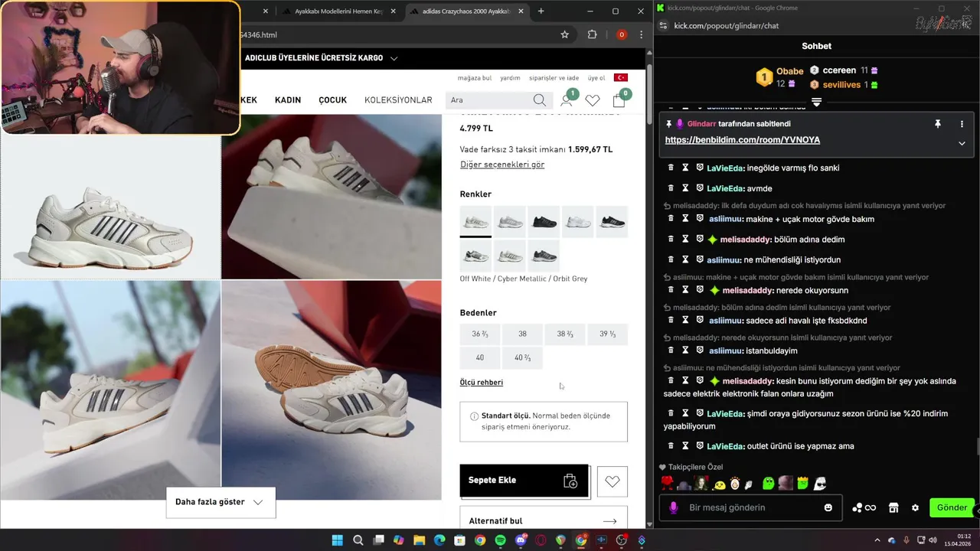Screen dimensions: 980x551
Task: Open Windows Start menu
Action: coord(338,540)
